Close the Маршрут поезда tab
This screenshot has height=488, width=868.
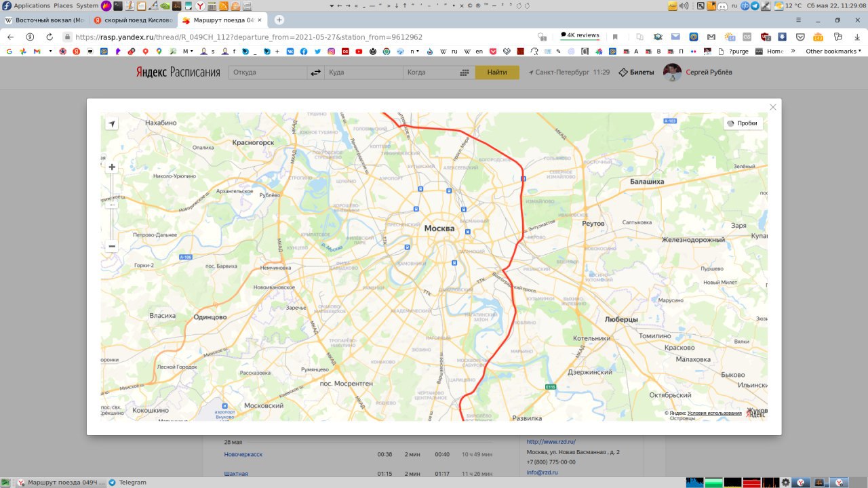(260, 20)
